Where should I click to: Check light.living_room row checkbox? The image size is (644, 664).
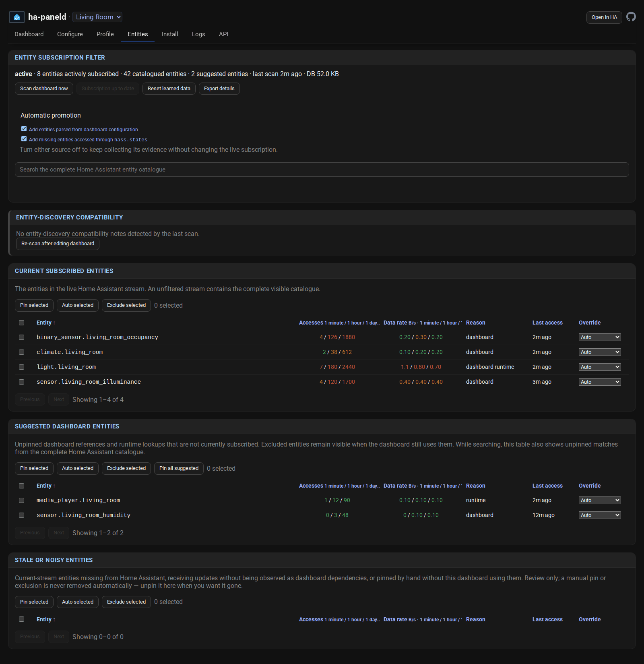(x=22, y=367)
